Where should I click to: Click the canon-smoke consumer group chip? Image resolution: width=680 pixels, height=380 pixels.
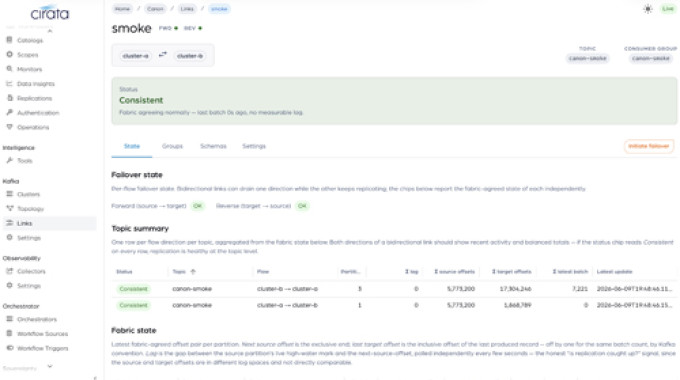(x=651, y=58)
